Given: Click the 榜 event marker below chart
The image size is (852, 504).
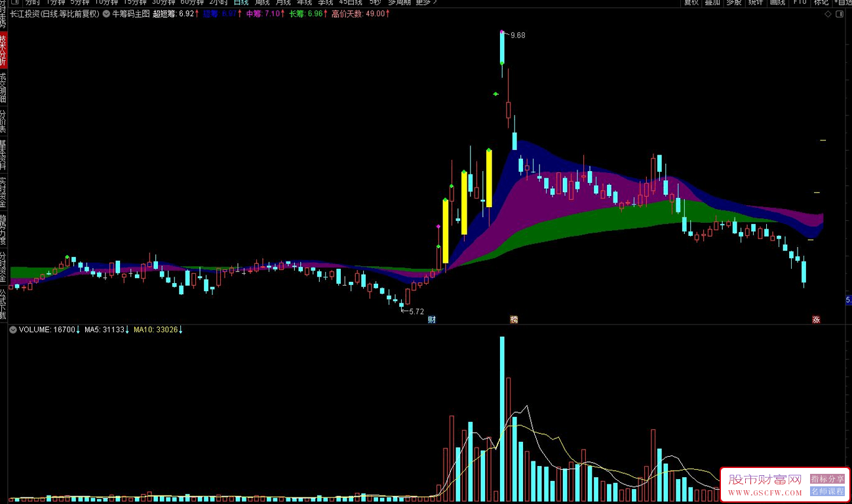Looking at the screenshot, I should 514,320.
